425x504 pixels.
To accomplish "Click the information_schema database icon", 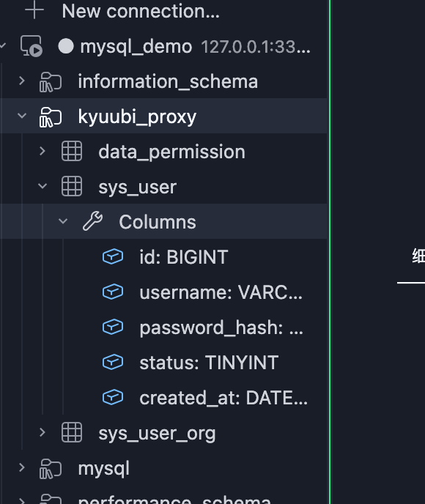I will 51,82.
